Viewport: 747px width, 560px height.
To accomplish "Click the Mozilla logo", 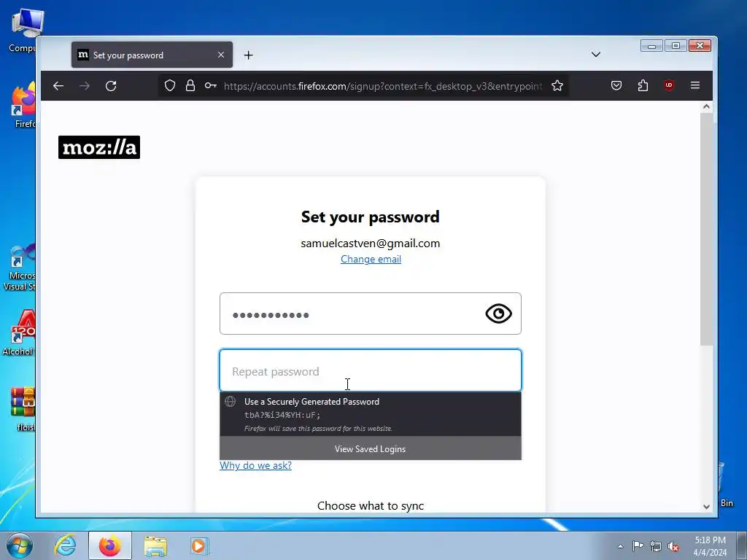I will tap(99, 147).
